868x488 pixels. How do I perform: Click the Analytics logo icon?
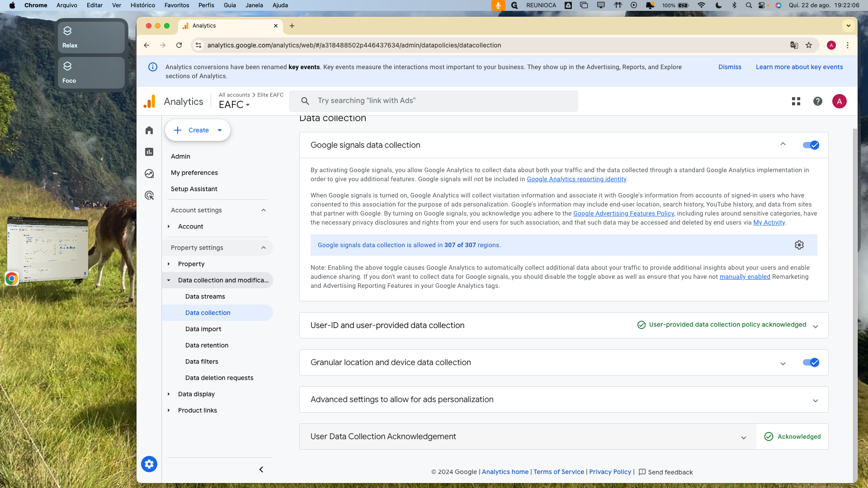(149, 101)
